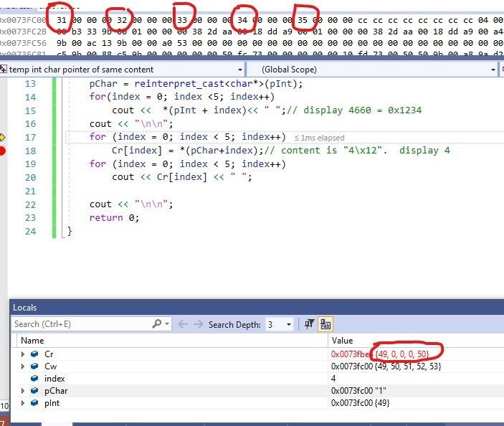
Task: Toggle the breakpoint on line 18
Action: [2, 151]
